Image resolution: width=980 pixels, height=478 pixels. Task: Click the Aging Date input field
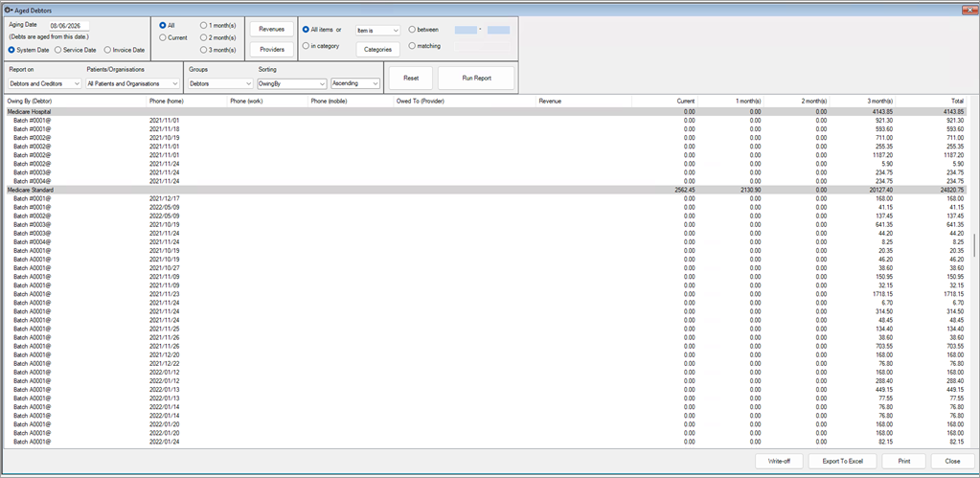69,26
